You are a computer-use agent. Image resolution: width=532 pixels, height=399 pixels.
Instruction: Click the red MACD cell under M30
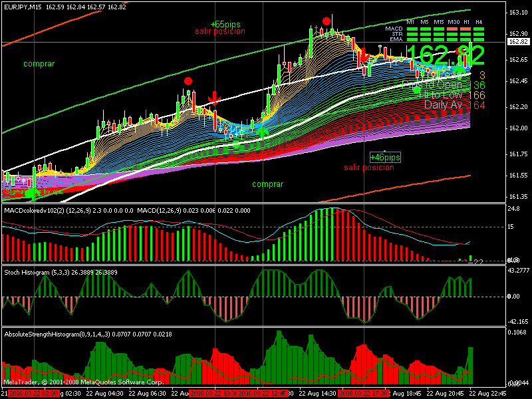coord(454,29)
